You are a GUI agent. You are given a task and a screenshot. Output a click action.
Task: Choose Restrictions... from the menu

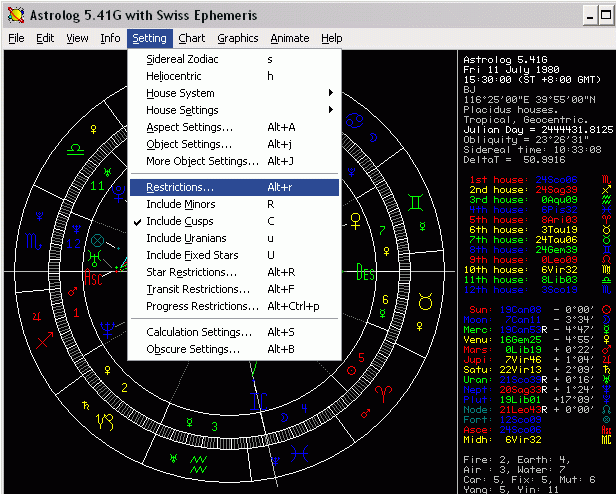(234, 187)
